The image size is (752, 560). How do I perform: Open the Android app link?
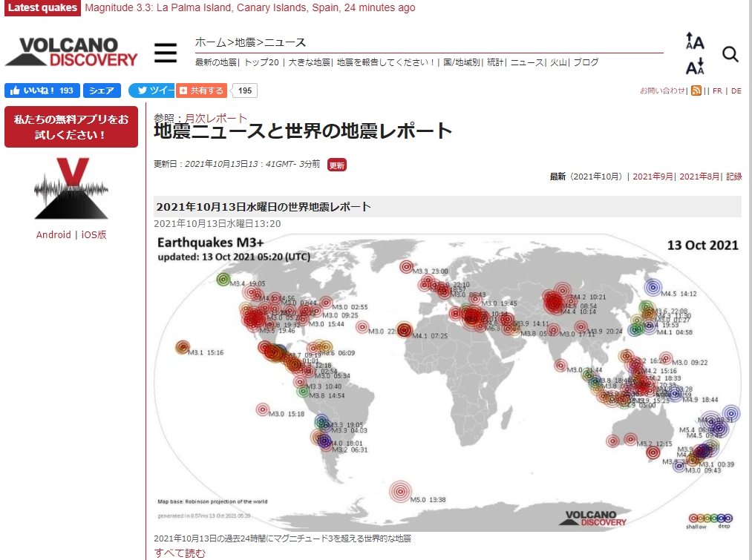tap(53, 234)
